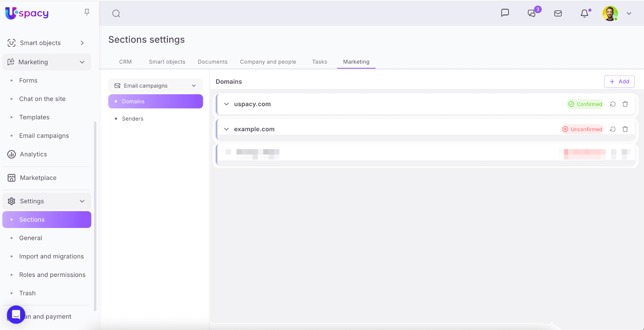Open notifications bell icon

(584, 14)
